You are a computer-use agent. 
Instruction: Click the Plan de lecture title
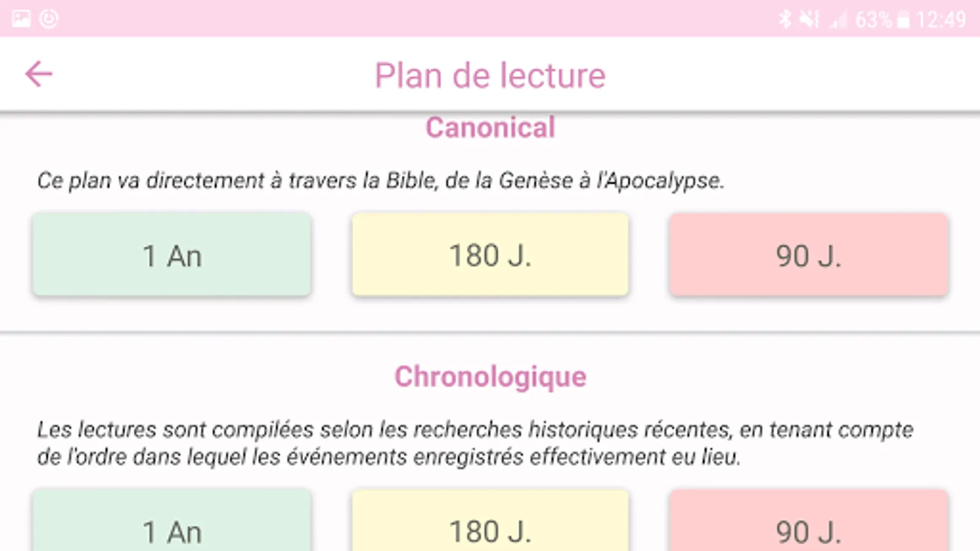[490, 75]
